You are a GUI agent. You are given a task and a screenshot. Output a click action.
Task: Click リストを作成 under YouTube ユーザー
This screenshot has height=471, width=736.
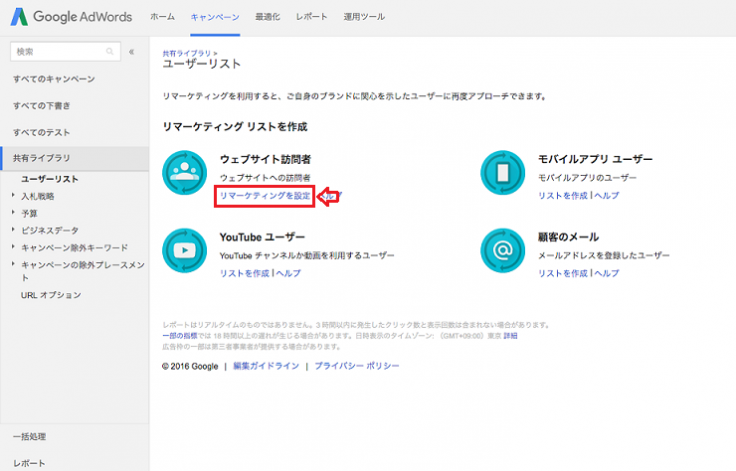click(245, 273)
